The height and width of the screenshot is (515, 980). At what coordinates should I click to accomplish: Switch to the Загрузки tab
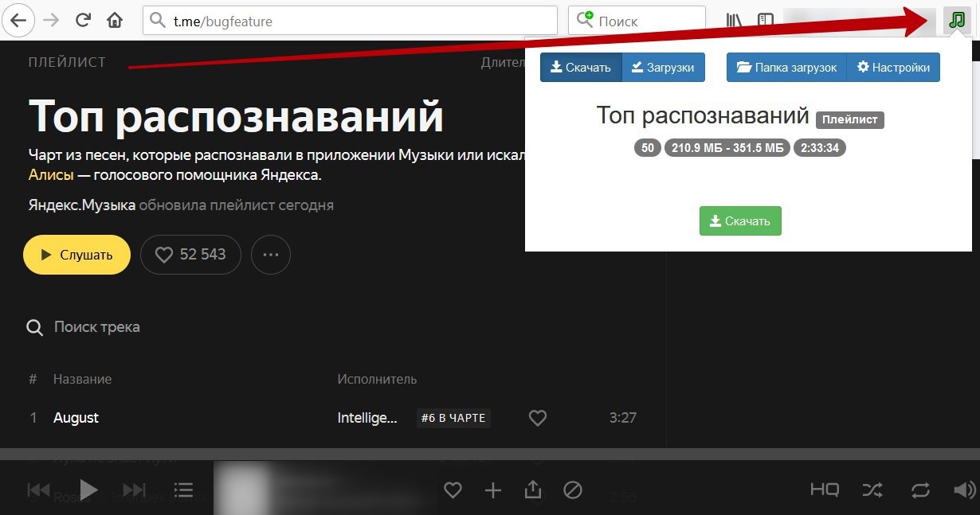663,68
